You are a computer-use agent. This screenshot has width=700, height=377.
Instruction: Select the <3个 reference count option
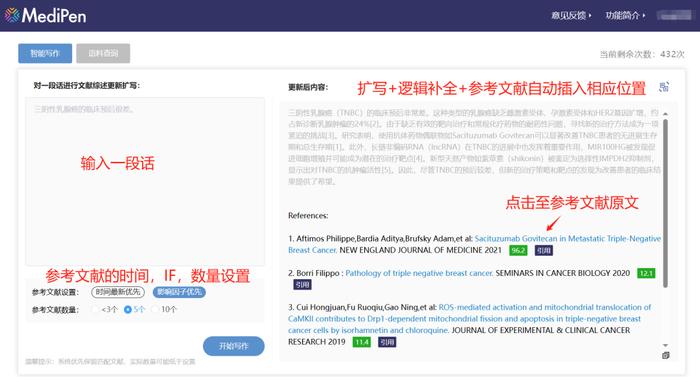coord(95,309)
